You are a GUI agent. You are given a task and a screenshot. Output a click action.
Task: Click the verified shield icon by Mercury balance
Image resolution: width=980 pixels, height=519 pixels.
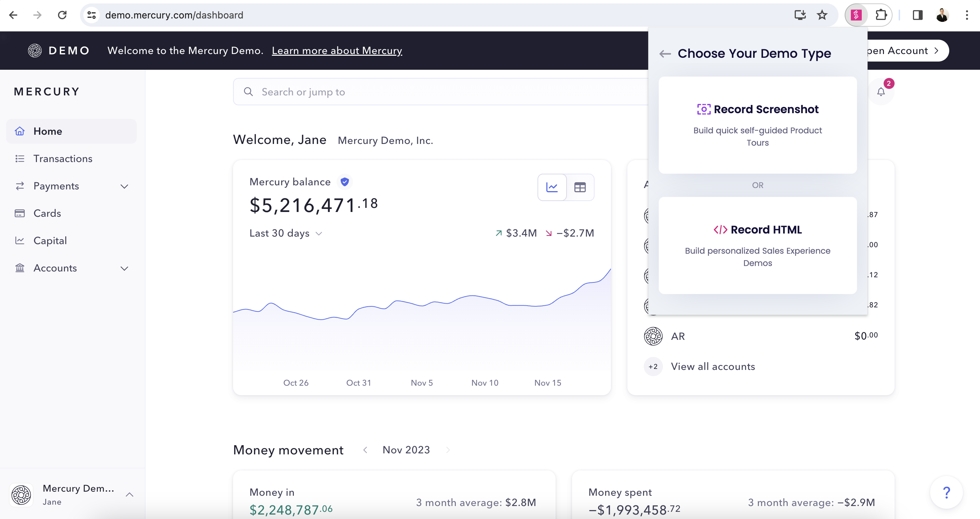(x=345, y=182)
